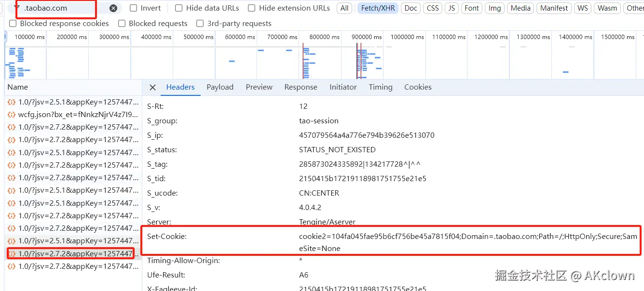This screenshot has width=644, height=291.
Task: Click the cookie2 Set-Cookie value
Action: click(x=468, y=242)
